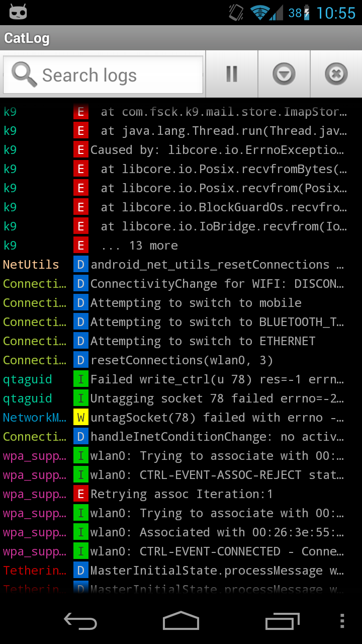Open the 'Retrying assoc Iteration:1' entry

point(182,494)
